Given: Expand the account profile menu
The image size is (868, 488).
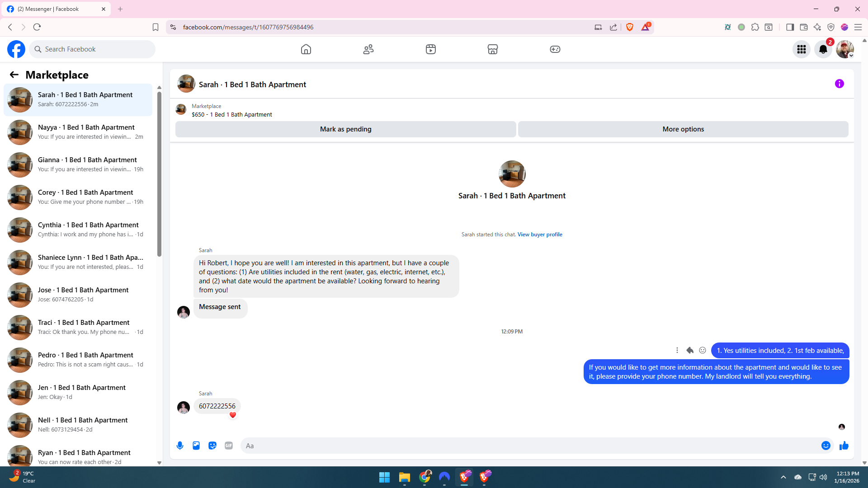Looking at the screenshot, I should click(844, 49).
